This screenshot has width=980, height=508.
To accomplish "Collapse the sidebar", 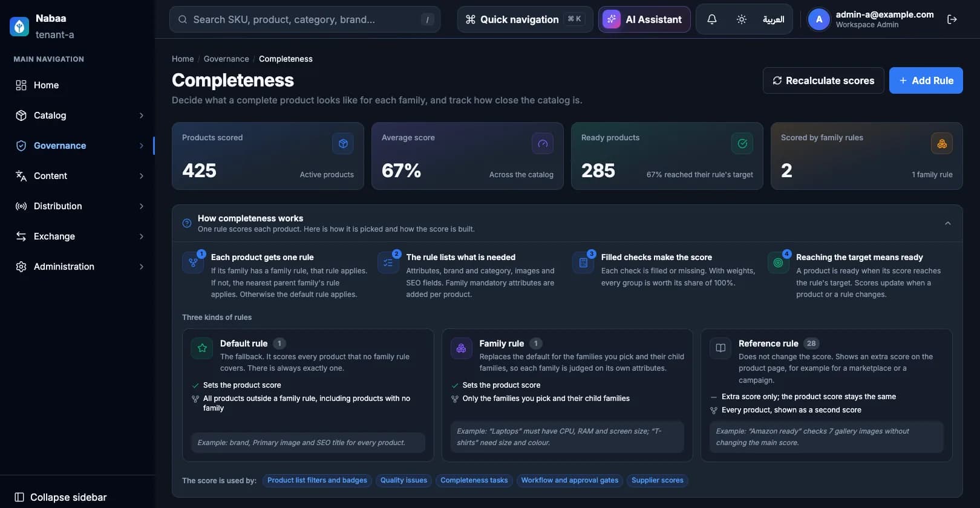I will (x=60, y=497).
